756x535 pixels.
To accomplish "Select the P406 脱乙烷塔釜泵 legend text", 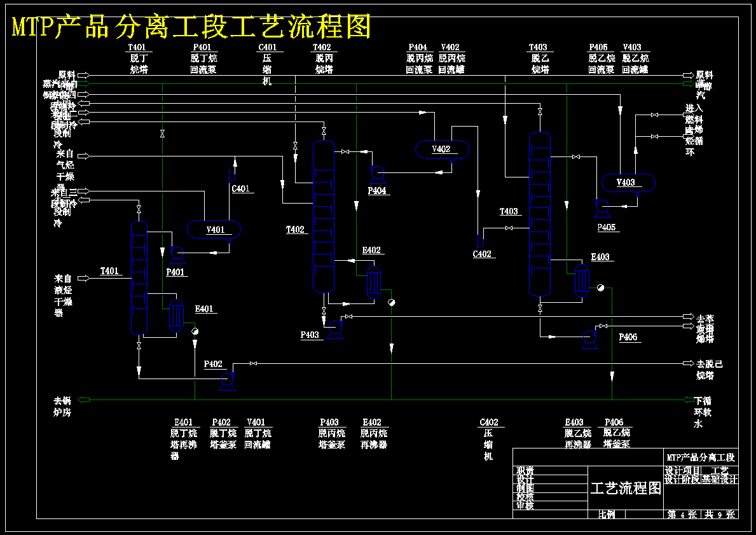I will point(616,433).
